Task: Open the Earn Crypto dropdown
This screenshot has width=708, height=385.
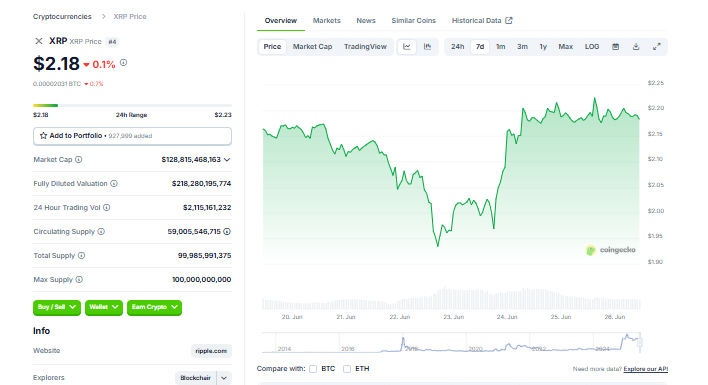Action: [154, 307]
